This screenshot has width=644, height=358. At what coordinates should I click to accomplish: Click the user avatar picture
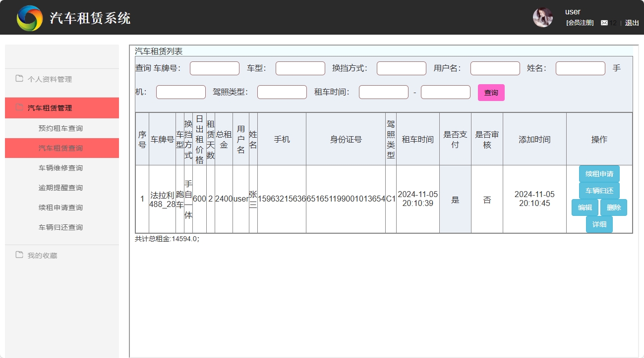542,17
